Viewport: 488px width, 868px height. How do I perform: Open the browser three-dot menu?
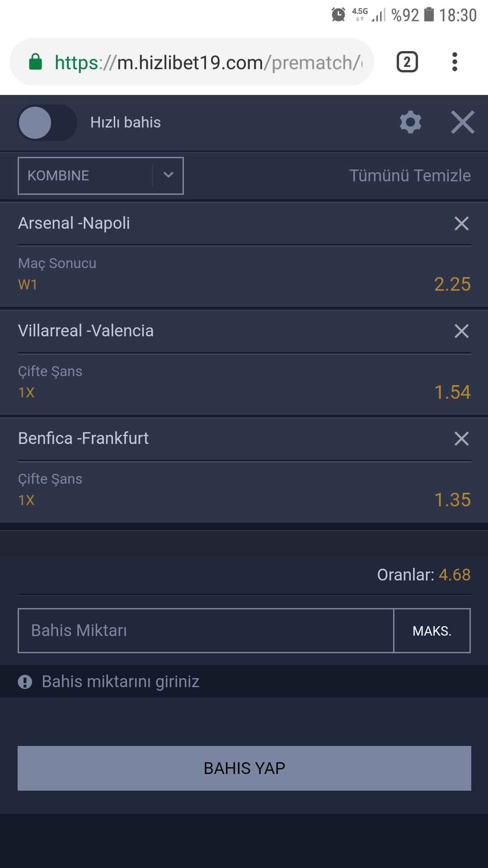[x=455, y=62]
